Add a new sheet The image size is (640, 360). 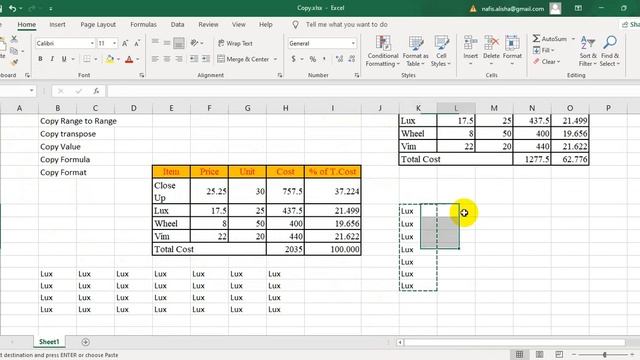(85, 342)
